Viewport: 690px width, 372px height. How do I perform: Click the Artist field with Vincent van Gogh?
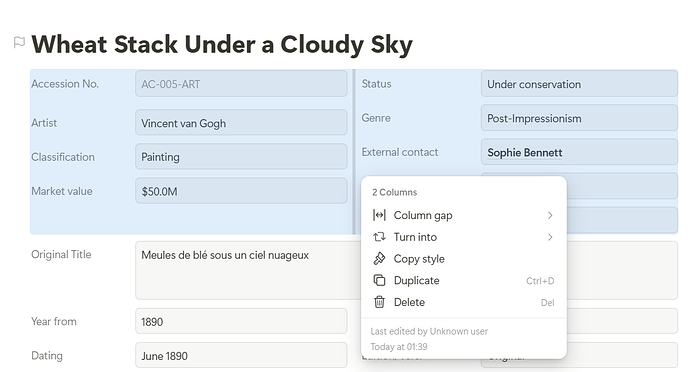coord(241,122)
